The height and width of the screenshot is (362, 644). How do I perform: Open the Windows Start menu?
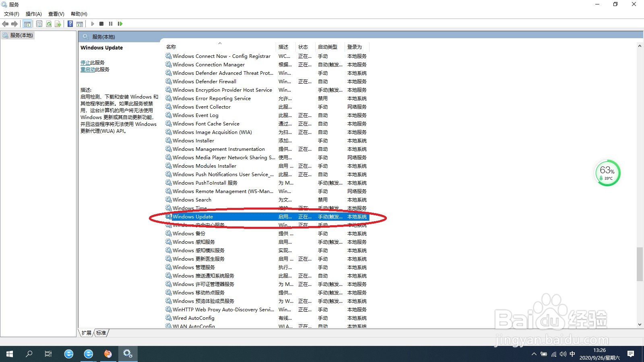(10, 354)
